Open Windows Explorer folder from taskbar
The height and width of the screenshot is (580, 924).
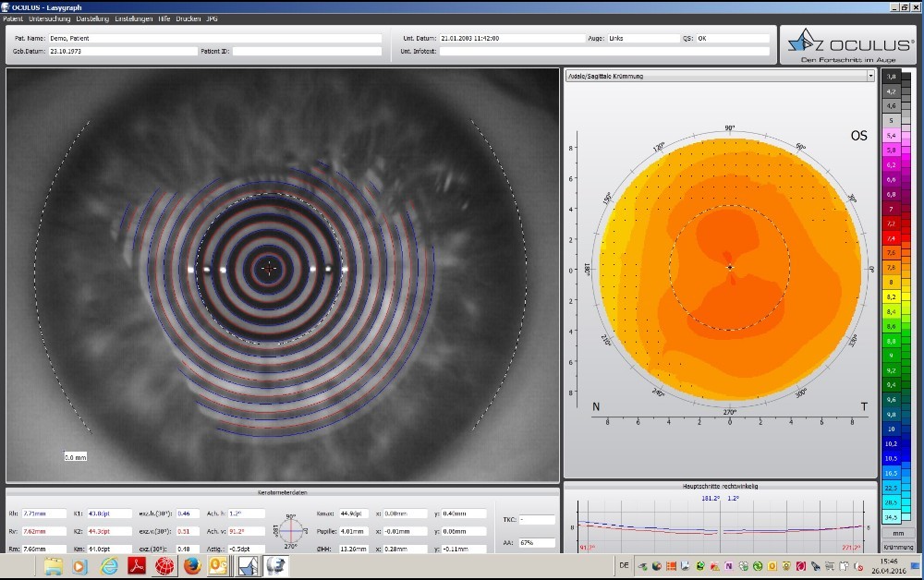tap(54, 565)
